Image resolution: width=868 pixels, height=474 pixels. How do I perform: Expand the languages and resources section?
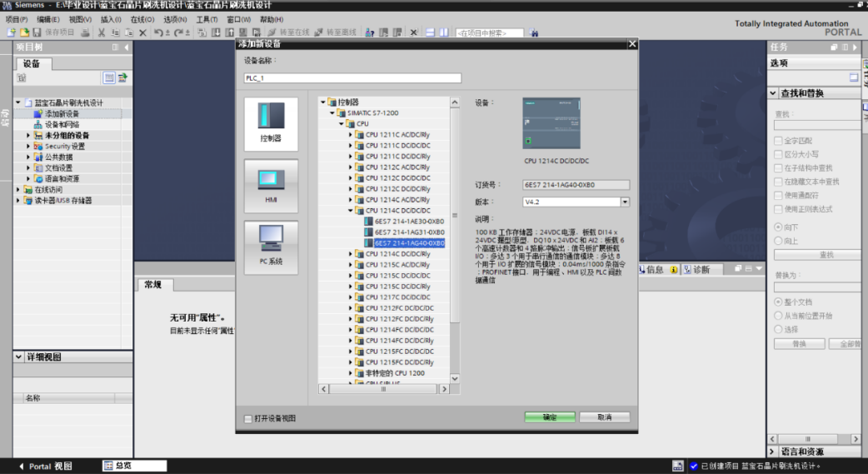[x=773, y=452]
